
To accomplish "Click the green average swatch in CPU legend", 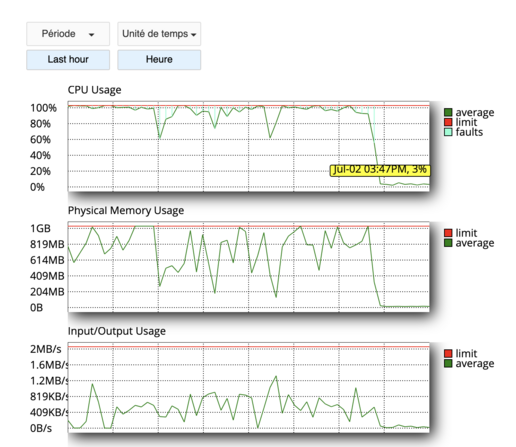I will click(448, 112).
